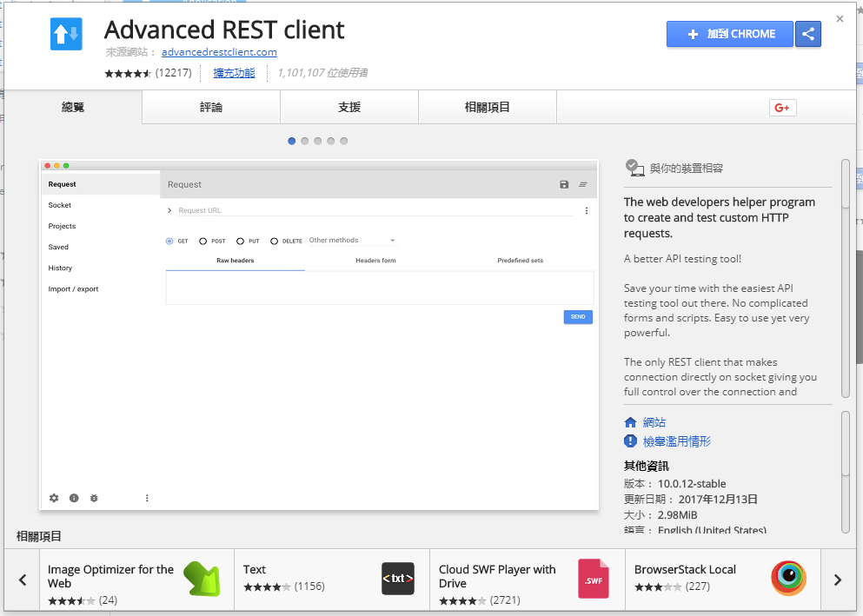This screenshot has width=863, height=616.
Task: Open three-dot menu at sidebar bottom
Action: (x=147, y=498)
